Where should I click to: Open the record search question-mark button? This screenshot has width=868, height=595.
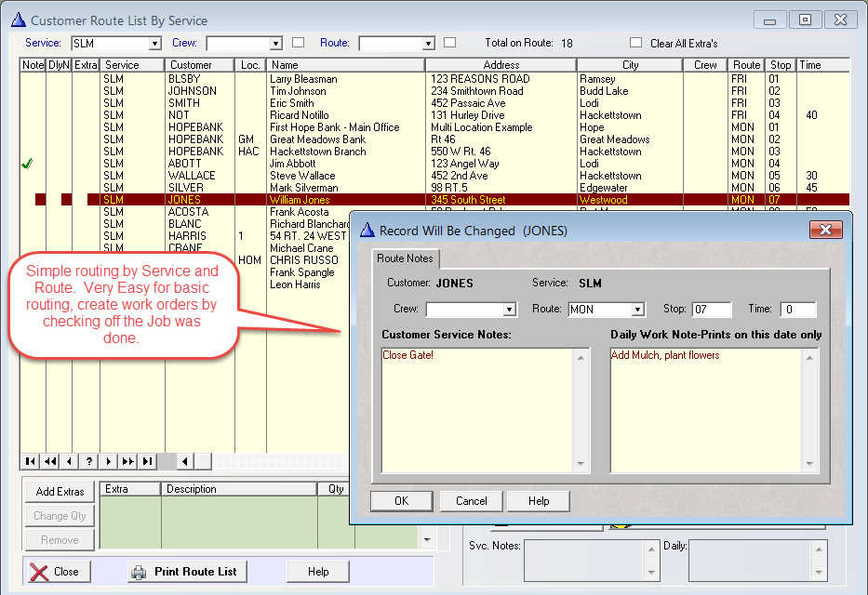tap(88, 461)
